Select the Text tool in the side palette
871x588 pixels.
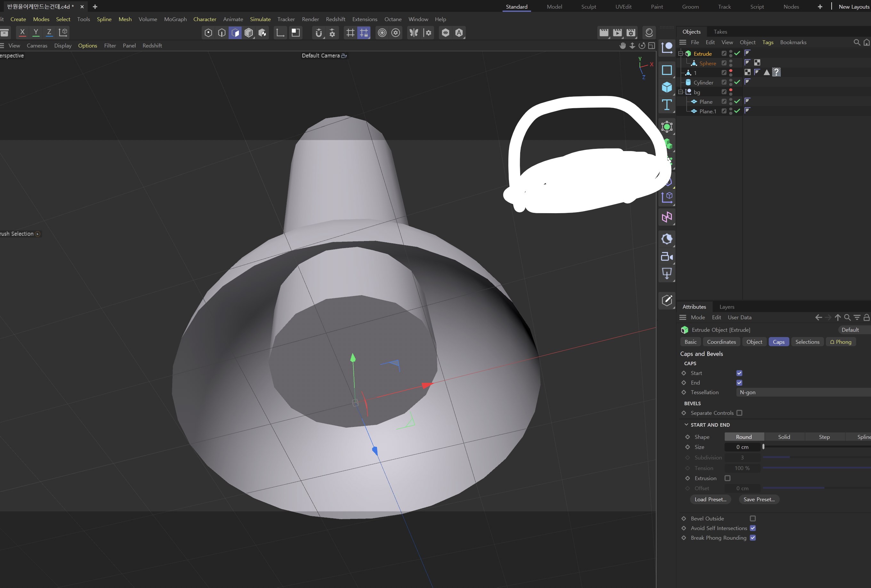tap(666, 105)
